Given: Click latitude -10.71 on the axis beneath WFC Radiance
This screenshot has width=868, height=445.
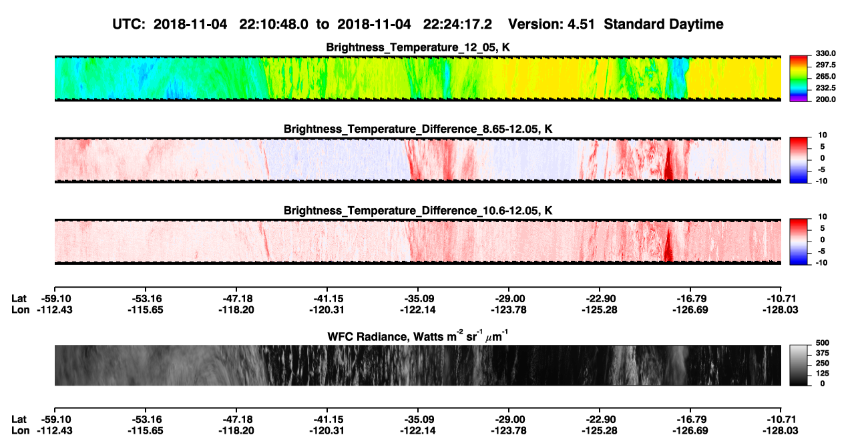Looking at the screenshot, I should [x=782, y=419].
